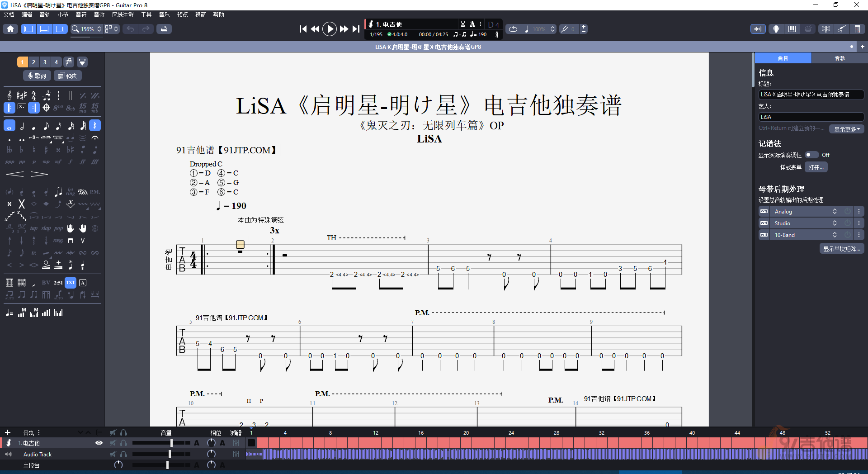Click the 和弦 chords button
Screen dimensions: 868x474
(x=68, y=76)
